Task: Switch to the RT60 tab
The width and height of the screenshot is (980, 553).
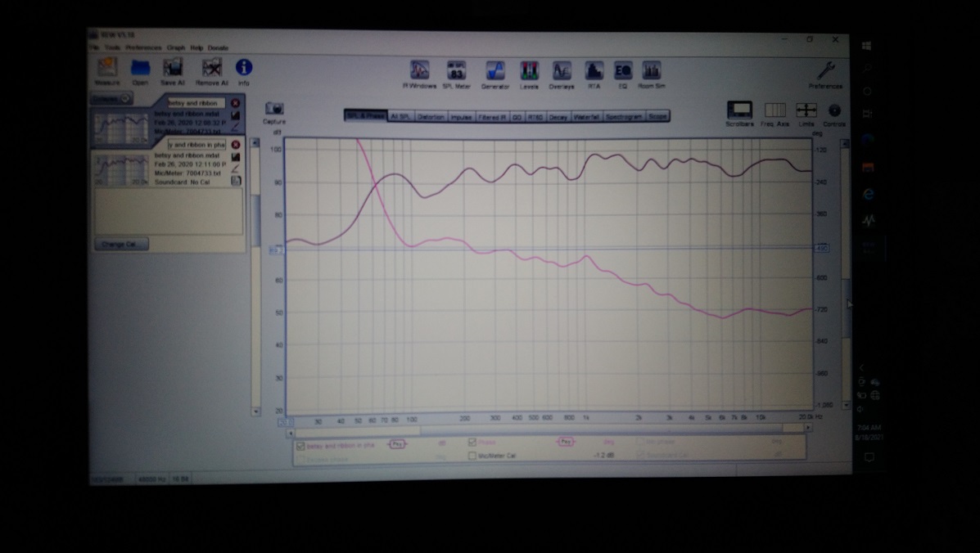Action: [x=535, y=117]
